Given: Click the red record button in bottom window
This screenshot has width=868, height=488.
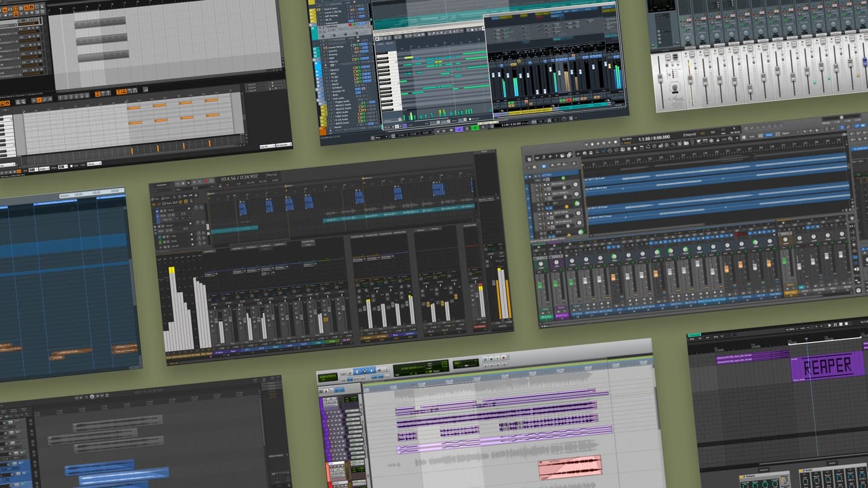Looking at the screenshot, I should click(504, 357).
